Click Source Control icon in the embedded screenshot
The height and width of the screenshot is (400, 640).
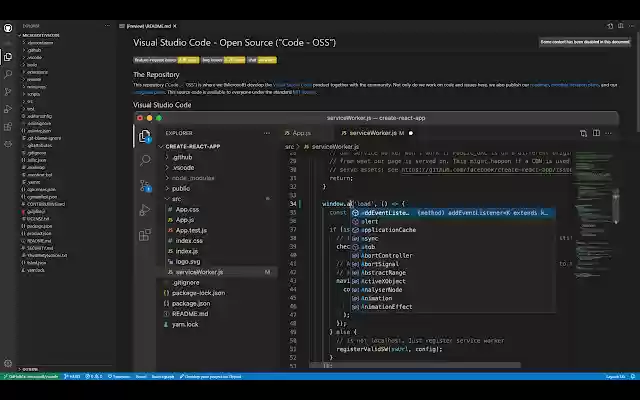point(145,186)
